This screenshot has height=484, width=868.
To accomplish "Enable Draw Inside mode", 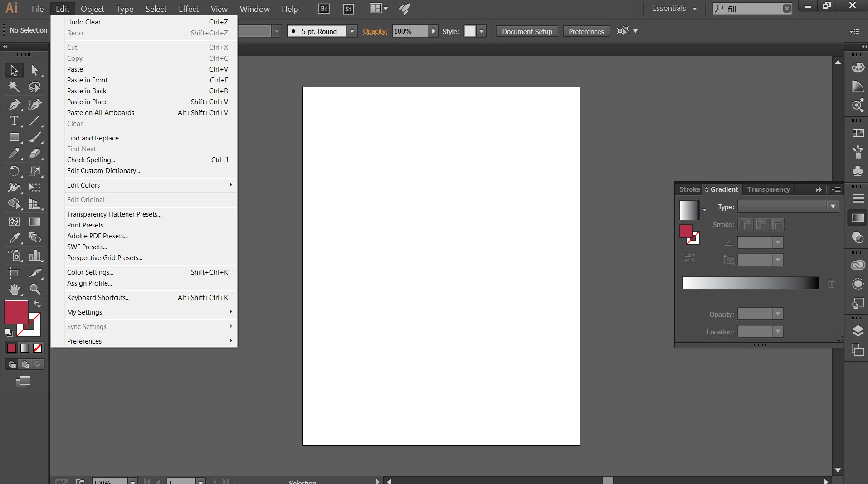I will click(x=38, y=364).
